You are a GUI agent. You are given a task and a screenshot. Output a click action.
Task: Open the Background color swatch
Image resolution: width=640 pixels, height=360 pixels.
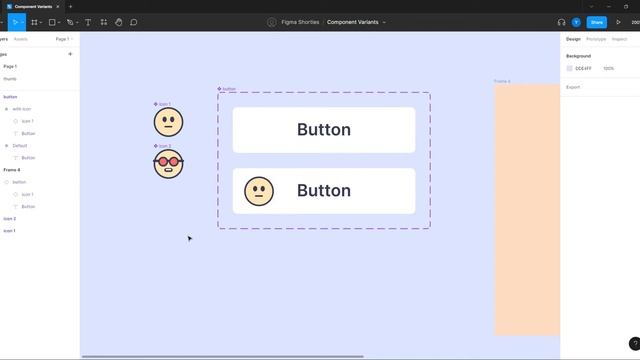pos(569,69)
